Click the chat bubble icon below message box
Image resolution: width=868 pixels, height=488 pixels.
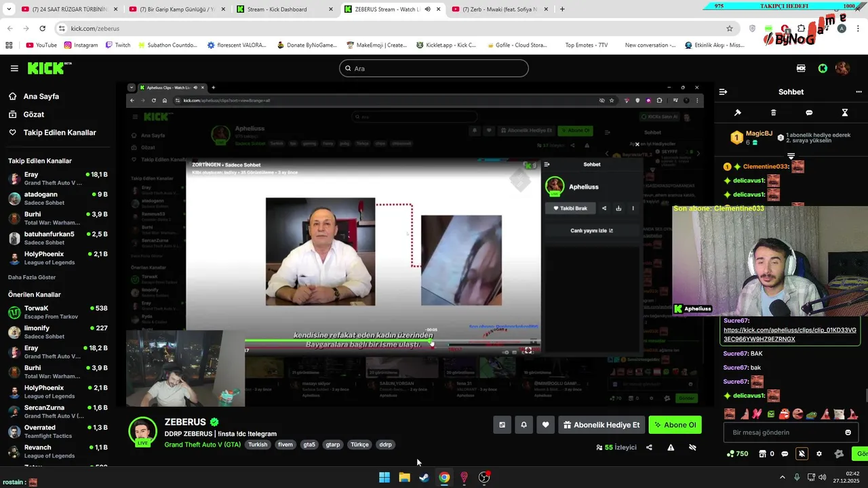(x=785, y=453)
